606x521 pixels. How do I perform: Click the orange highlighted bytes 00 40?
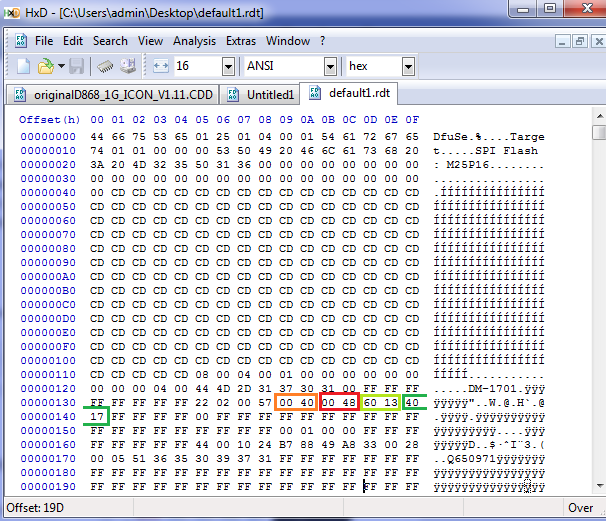click(x=296, y=402)
